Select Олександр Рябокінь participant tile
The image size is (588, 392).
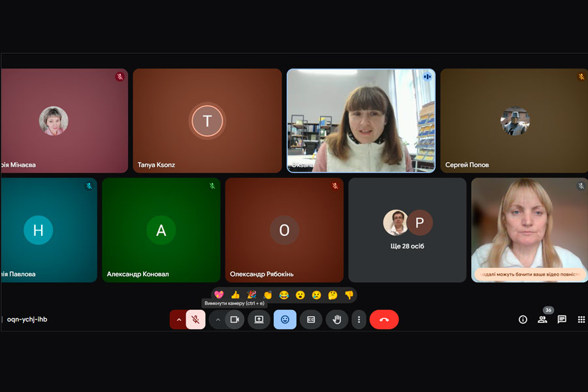click(284, 230)
